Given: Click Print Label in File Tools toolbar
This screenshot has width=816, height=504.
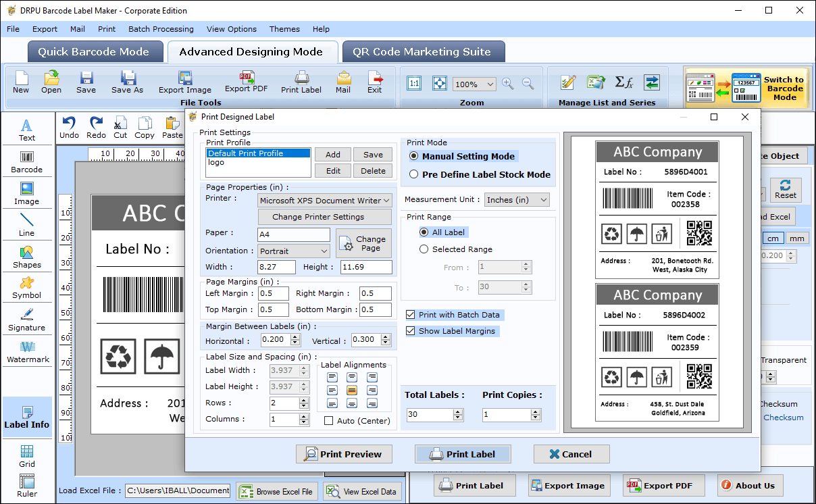Looking at the screenshot, I should coord(301,82).
